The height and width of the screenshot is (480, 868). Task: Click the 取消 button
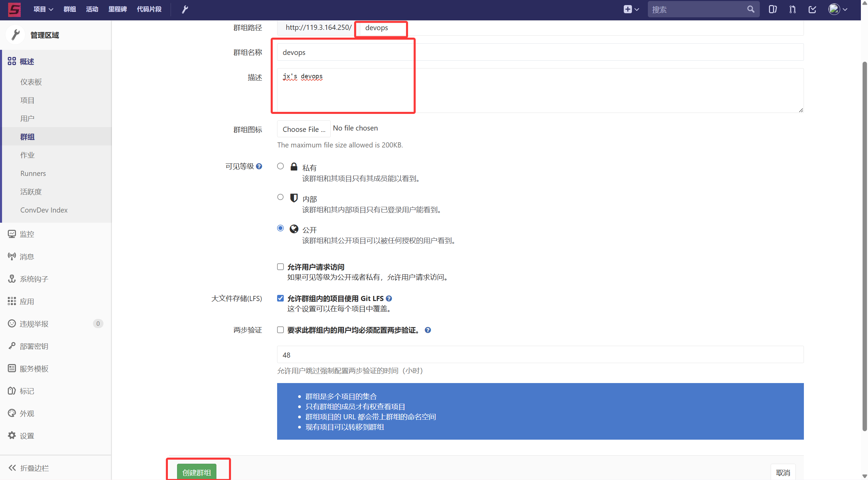click(783, 472)
